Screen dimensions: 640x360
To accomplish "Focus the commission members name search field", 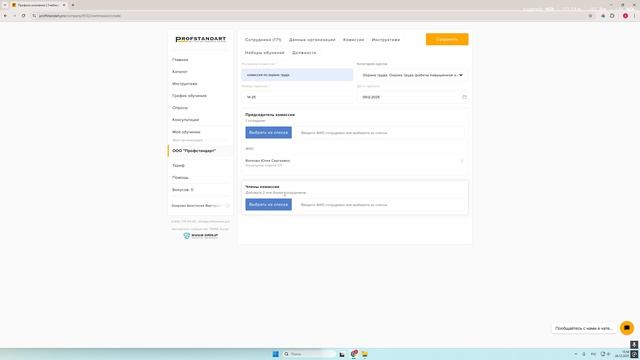I will [x=380, y=204].
